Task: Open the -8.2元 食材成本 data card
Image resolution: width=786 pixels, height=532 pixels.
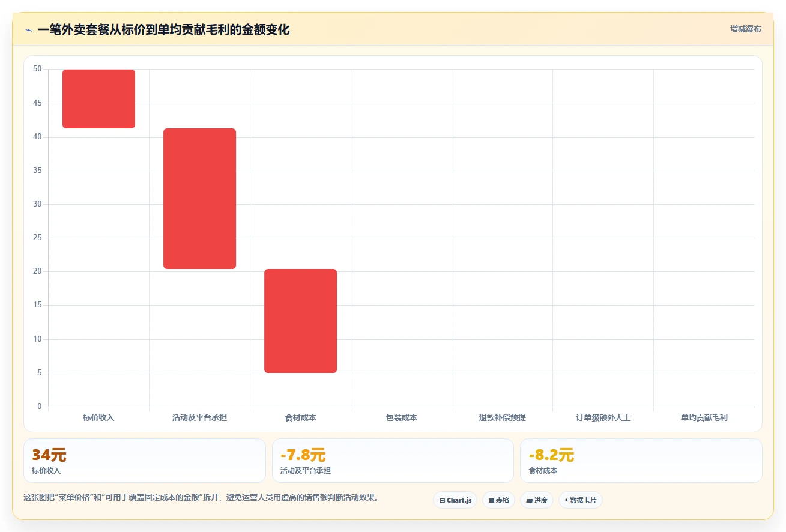Action: (641, 461)
